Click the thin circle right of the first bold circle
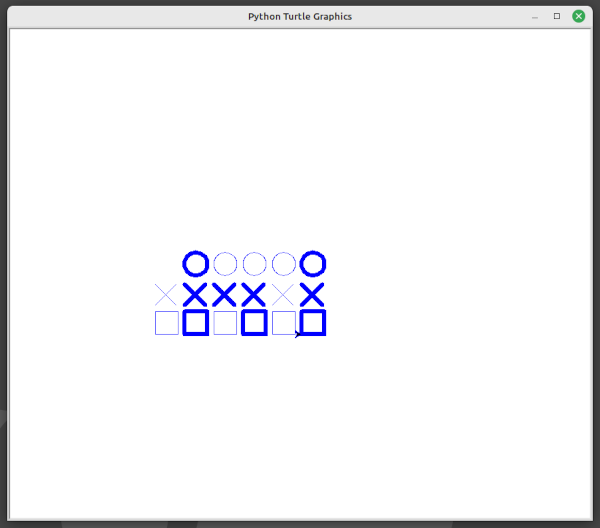Viewport: 600px width, 528px height. click(225, 264)
